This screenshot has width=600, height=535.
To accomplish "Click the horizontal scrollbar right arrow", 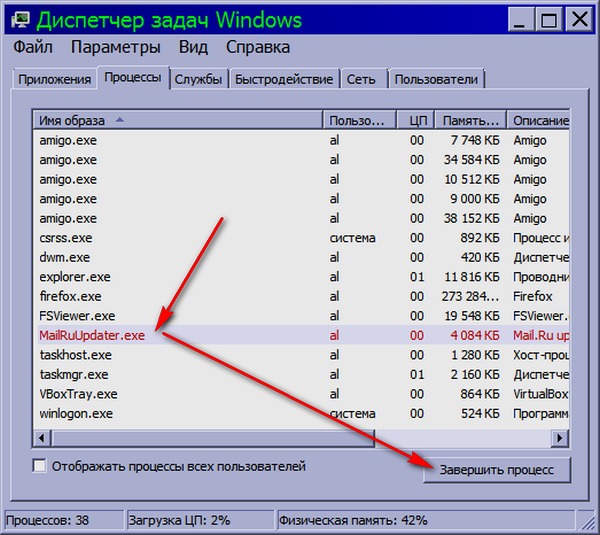I will pyautogui.click(x=560, y=437).
